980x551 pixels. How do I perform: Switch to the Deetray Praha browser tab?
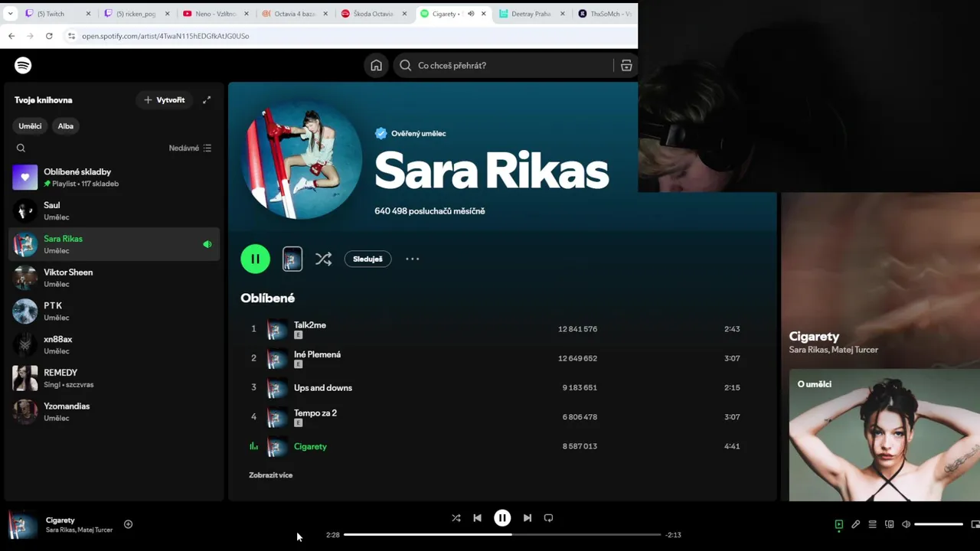[x=531, y=14]
